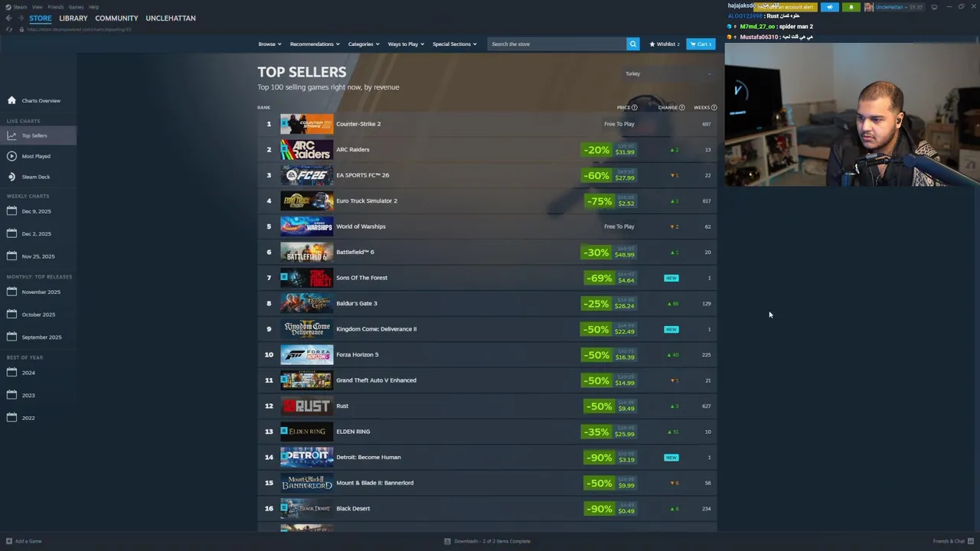
Task: Click Rust game thumbnail
Action: [x=307, y=406]
